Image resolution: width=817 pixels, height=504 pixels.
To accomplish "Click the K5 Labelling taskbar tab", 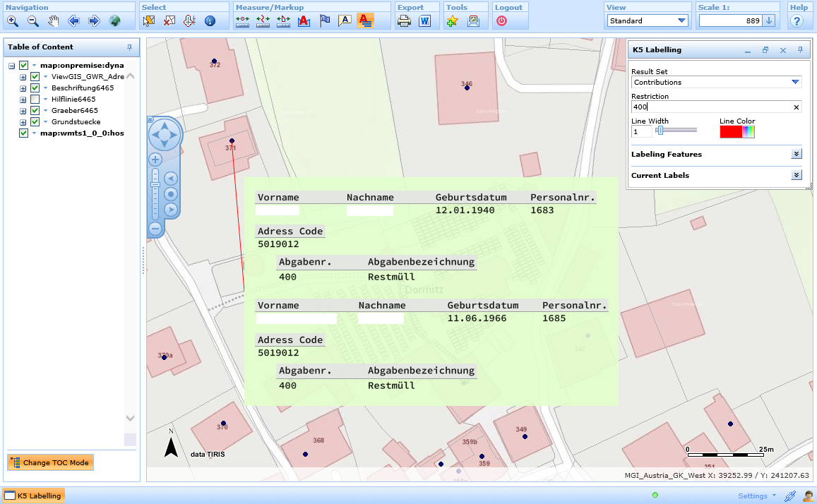I will click(x=34, y=496).
